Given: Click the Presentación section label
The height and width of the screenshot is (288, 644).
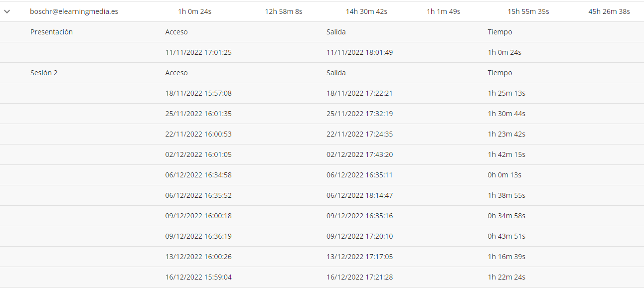Looking at the screenshot, I should [x=52, y=32].
